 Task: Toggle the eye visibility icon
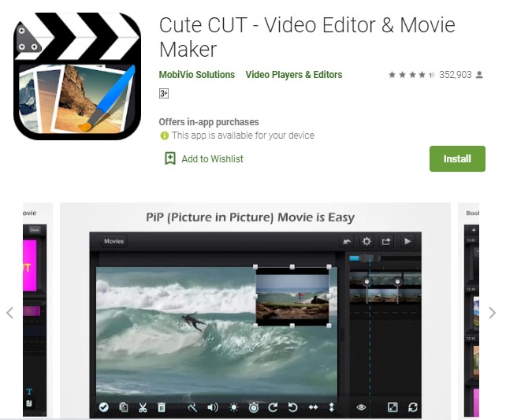click(361, 407)
